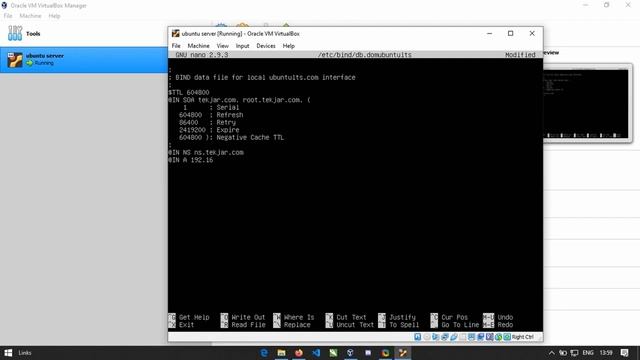The height and width of the screenshot is (360, 640).
Task: Click Links toolbar label on taskbar
Action: [24, 353]
